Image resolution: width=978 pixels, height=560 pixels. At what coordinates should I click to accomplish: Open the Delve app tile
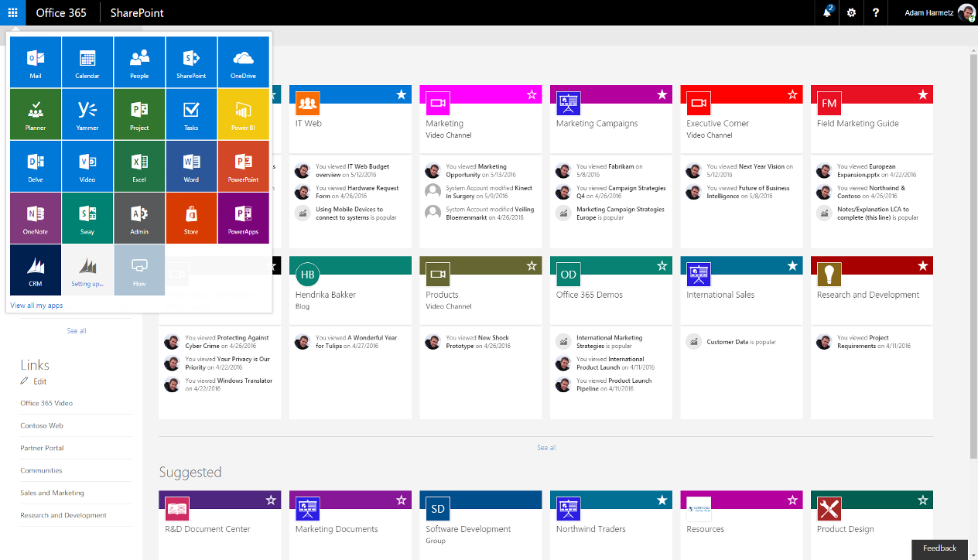coord(36,166)
